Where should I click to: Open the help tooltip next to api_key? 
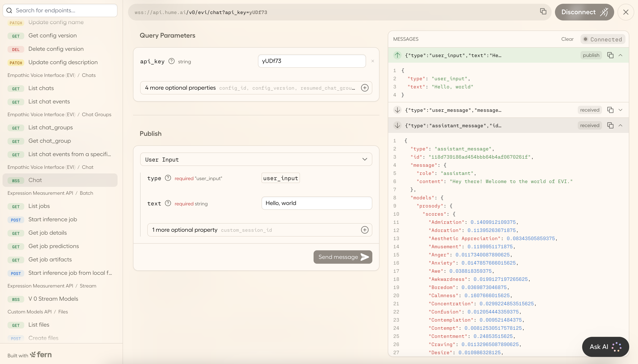(x=171, y=61)
